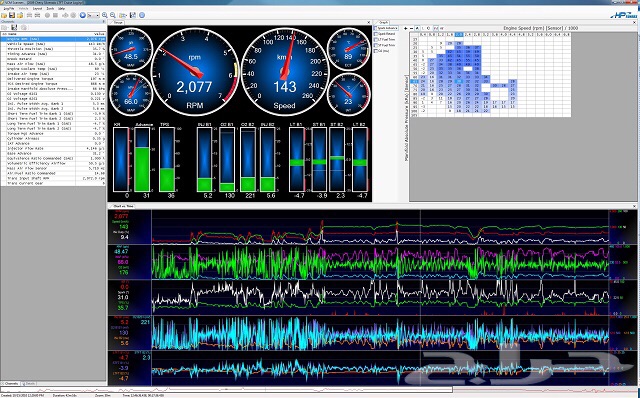The height and width of the screenshot is (398, 640).
Task: Open a log file with the folder icon
Action: [x=4, y=15]
